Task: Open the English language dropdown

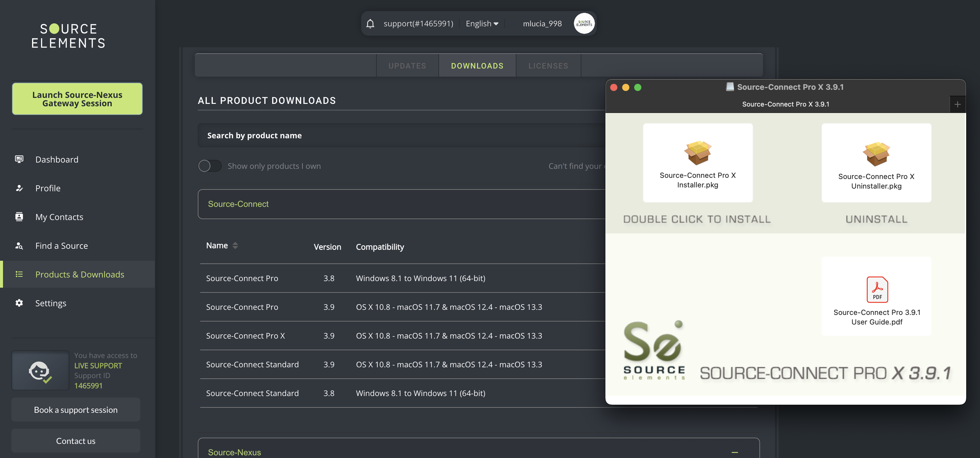Action: click(x=482, y=24)
